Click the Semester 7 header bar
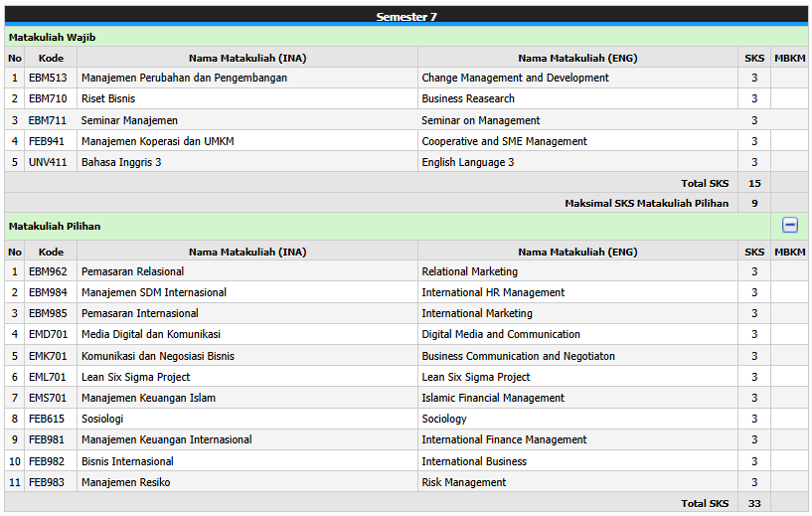 [x=406, y=16]
